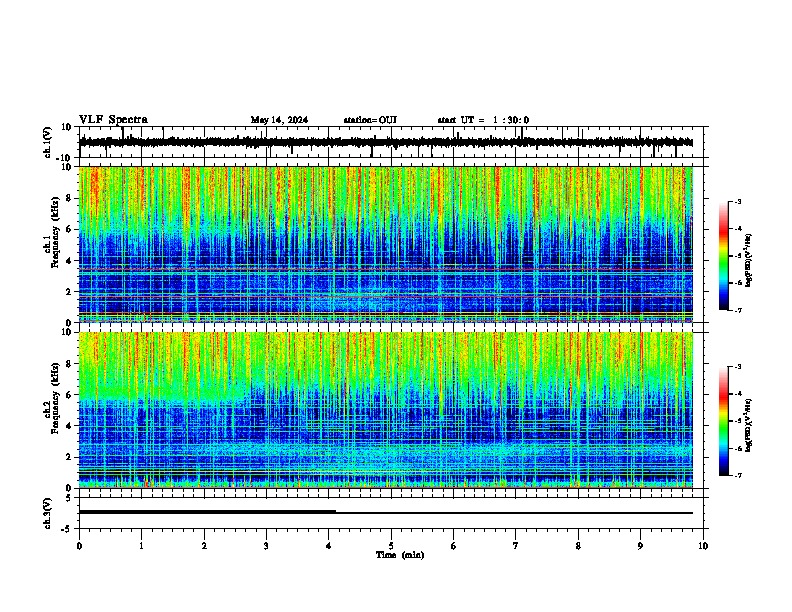Image resolution: width=792 pixels, height=612 pixels.
Task: Click the "2" kHz tick on ch.2 spectrogram
Action: pyautogui.click(x=69, y=457)
